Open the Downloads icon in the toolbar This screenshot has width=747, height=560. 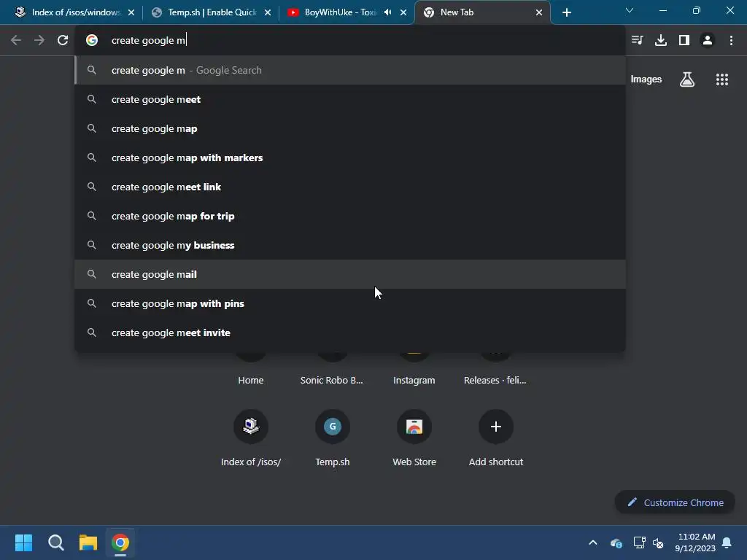pos(661,41)
